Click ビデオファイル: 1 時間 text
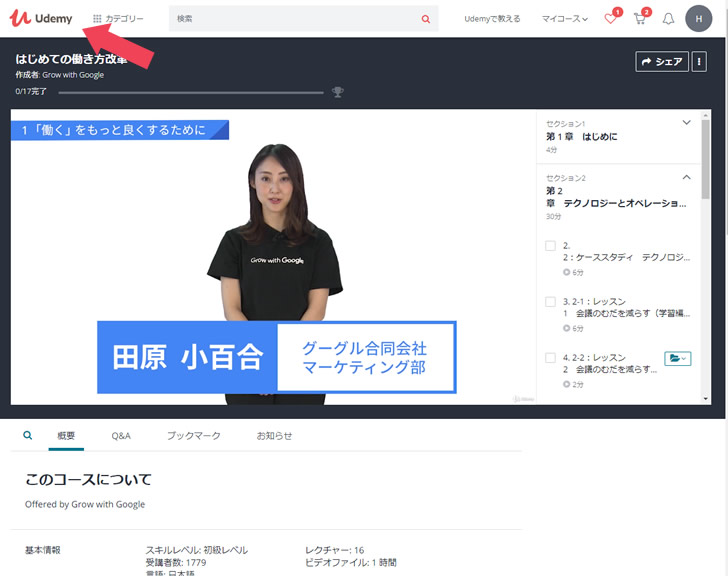This screenshot has height=576, width=728. [351, 563]
